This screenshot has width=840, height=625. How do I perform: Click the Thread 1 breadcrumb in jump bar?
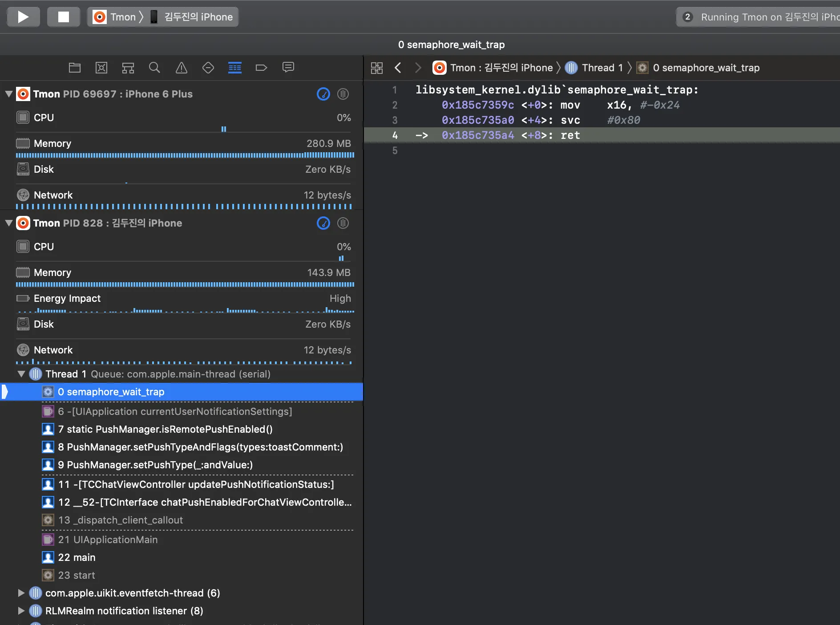tap(602, 68)
